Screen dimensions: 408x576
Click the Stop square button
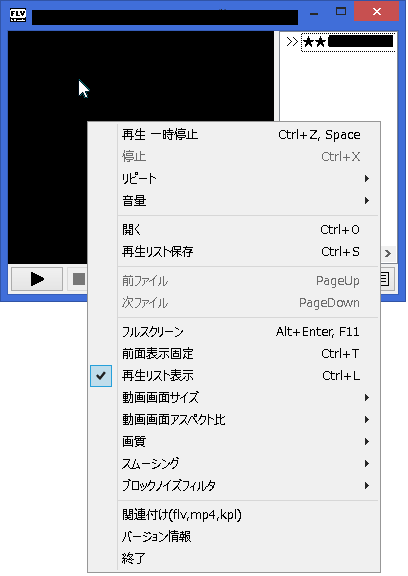79,279
